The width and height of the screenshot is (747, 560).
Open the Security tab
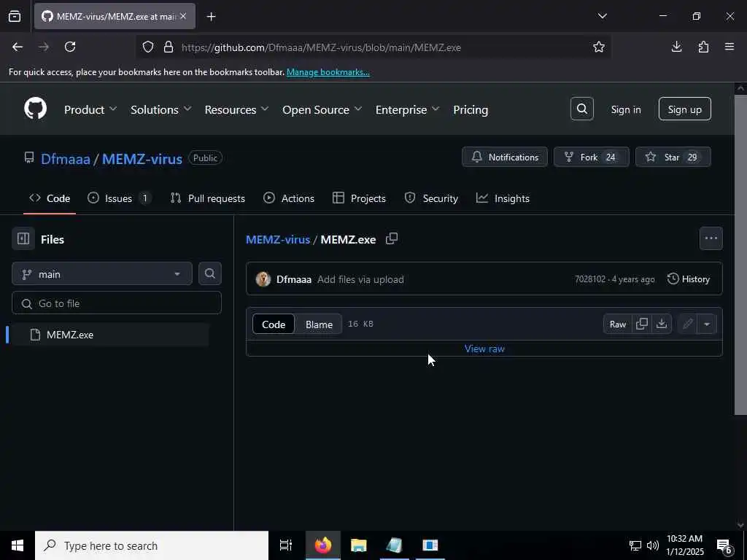pos(431,198)
